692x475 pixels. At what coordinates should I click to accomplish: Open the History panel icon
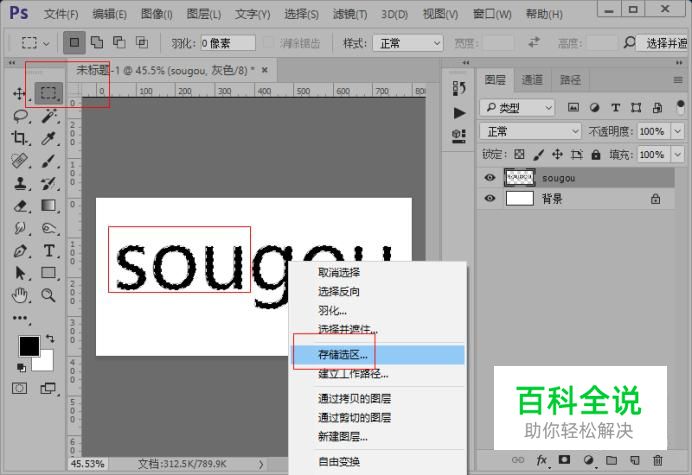pos(459,88)
